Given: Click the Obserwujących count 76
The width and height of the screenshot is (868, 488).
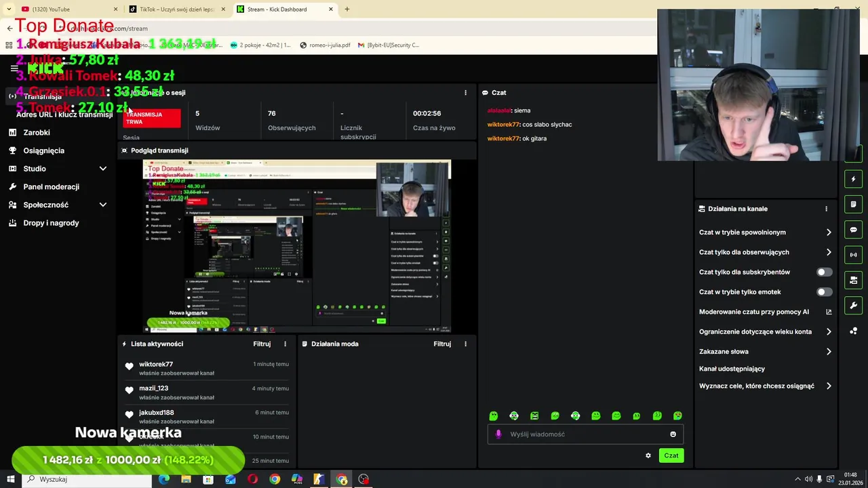Looking at the screenshot, I should point(271,114).
